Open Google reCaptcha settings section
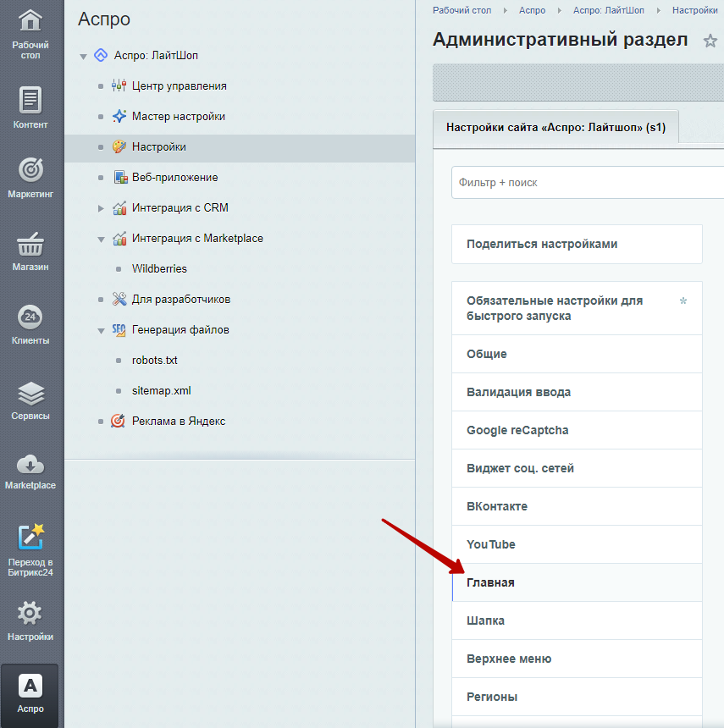Image resolution: width=724 pixels, height=728 pixels. [577, 430]
